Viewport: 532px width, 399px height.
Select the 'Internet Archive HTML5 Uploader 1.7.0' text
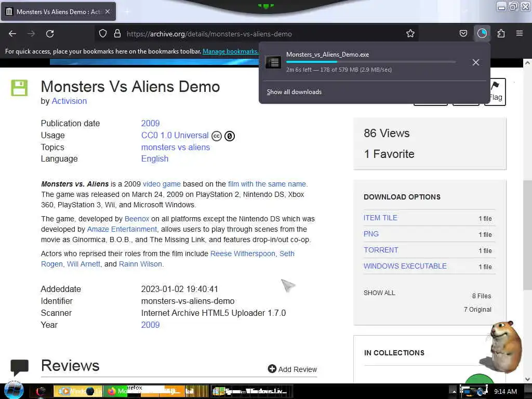tap(214, 313)
